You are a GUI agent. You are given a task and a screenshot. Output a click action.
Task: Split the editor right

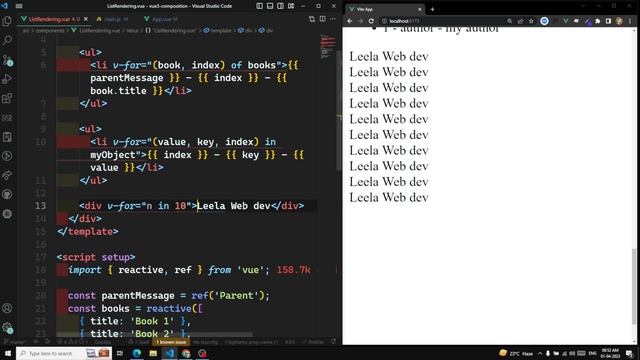pos(322,19)
